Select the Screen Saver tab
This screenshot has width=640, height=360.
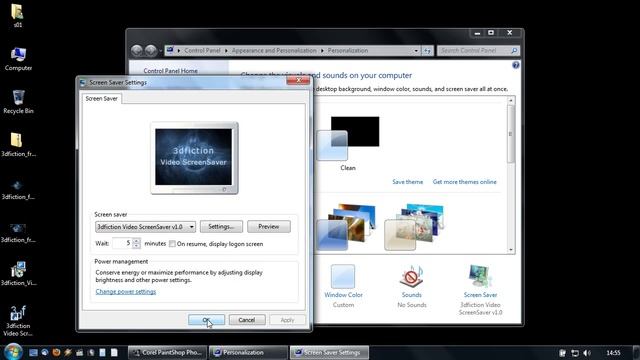[x=101, y=98]
